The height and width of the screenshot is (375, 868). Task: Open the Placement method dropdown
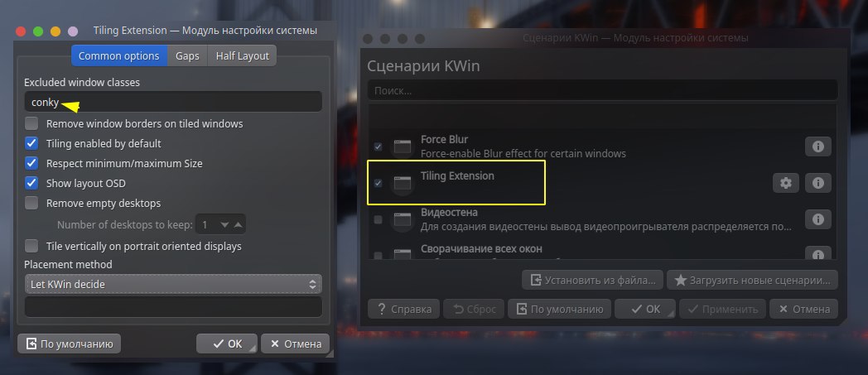tap(173, 284)
